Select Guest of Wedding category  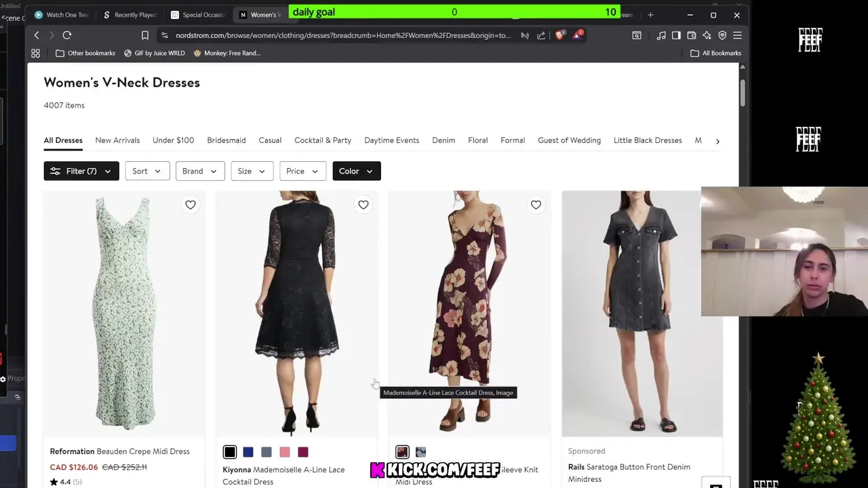point(569,140)
